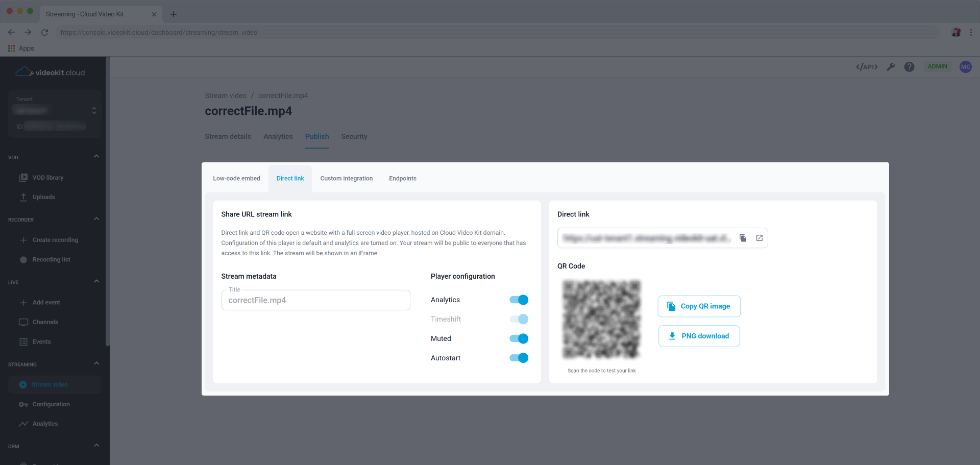Viewport: 980px width, 465px height.
Task: Go back in browser history
Action: click(11, 32)
